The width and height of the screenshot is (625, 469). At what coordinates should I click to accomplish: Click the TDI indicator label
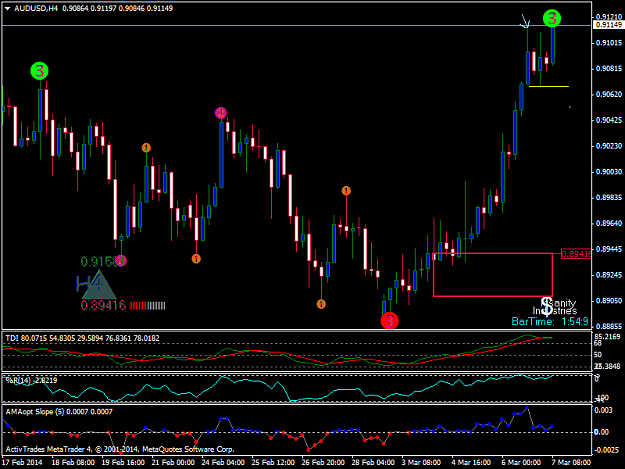(82, 338)
